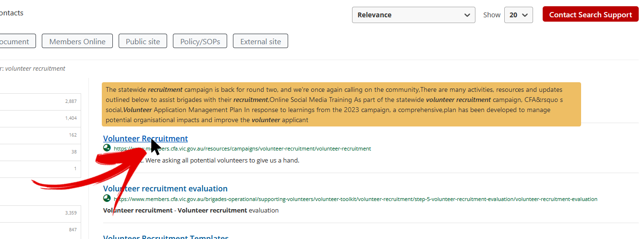Click the step-5 volunteer-recruitment-evaluation URL

click(355, 199)
